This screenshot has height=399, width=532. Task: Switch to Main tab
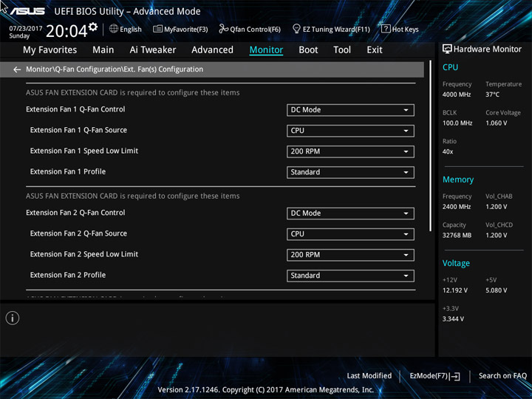point(103,50)
